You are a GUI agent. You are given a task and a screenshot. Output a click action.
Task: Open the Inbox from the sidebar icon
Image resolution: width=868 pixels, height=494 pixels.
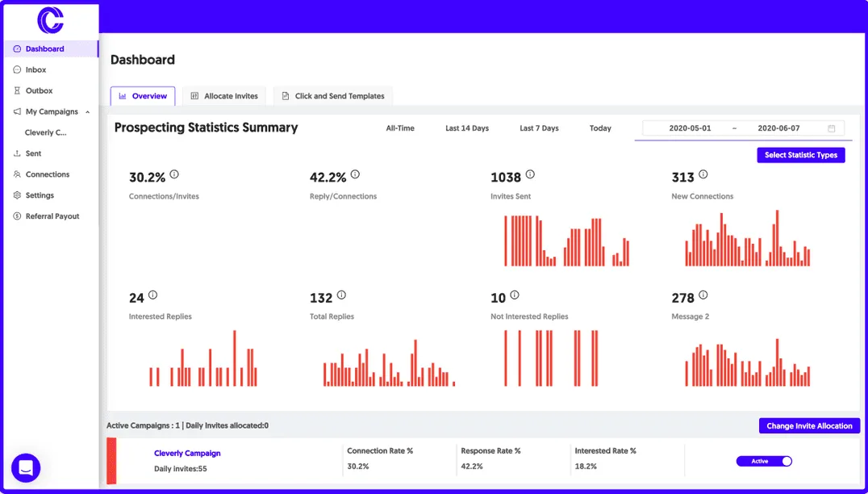pyautogui.click(x=17, y=69)
